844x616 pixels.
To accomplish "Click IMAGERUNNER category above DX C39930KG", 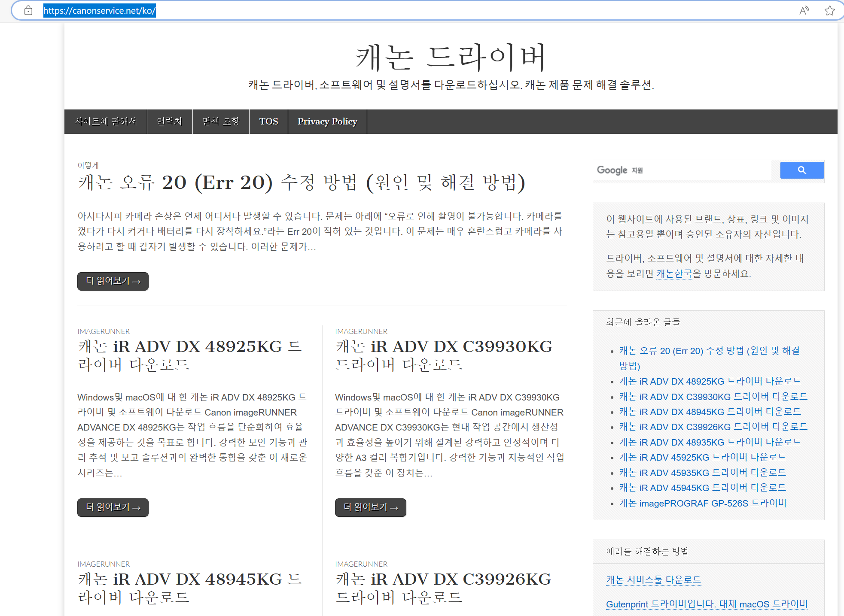I will pos(361,331).
